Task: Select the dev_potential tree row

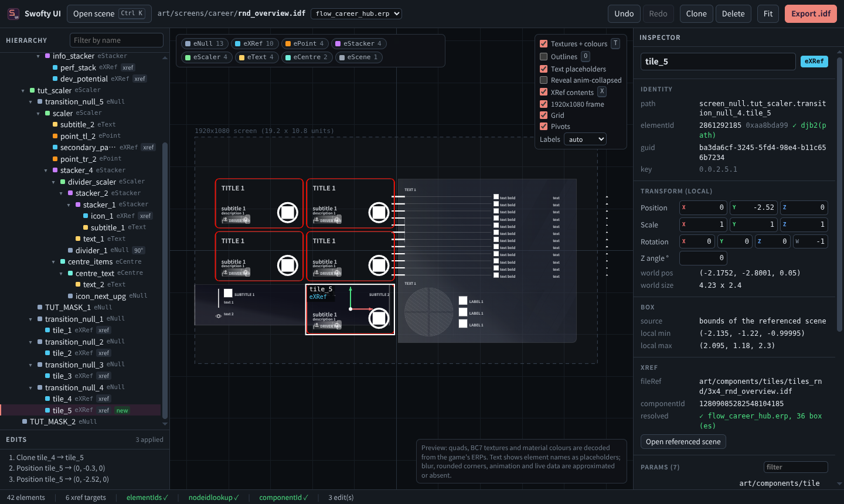Action: (x=80, y=79)
